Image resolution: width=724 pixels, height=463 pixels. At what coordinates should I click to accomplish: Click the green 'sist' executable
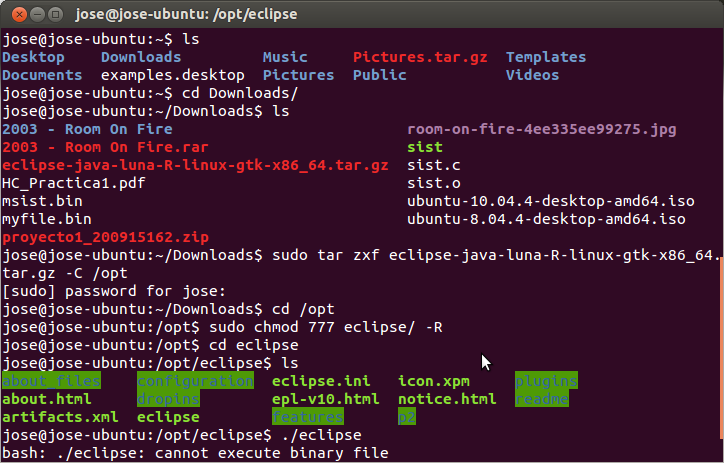pos(425,147)
